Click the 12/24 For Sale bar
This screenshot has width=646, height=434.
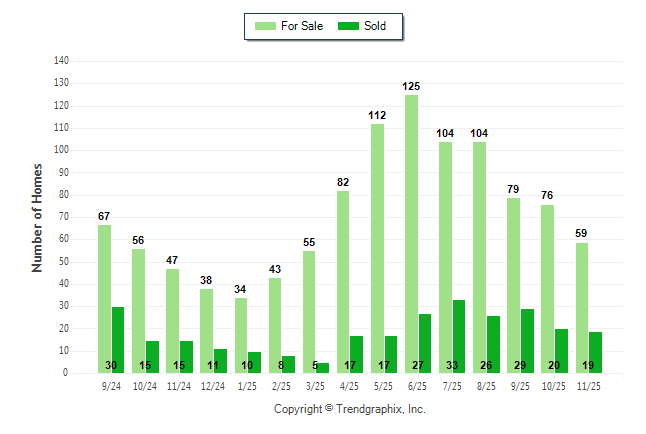[x=206, y=330]
